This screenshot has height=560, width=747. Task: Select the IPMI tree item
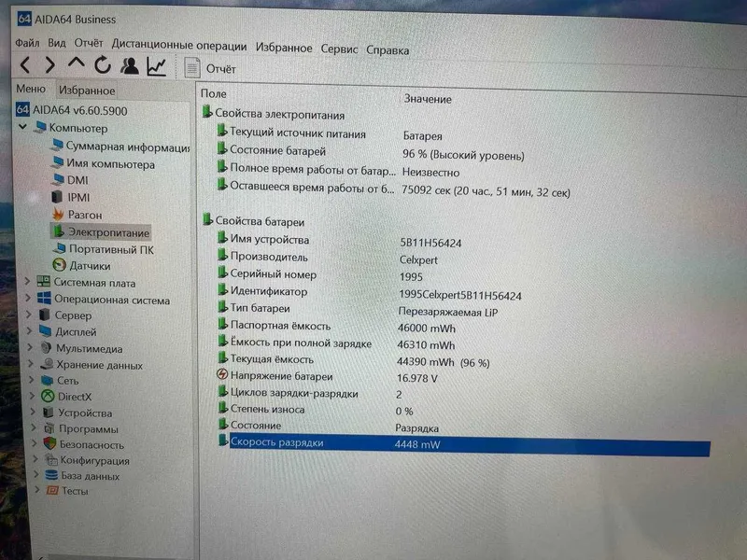click(70, 197)
